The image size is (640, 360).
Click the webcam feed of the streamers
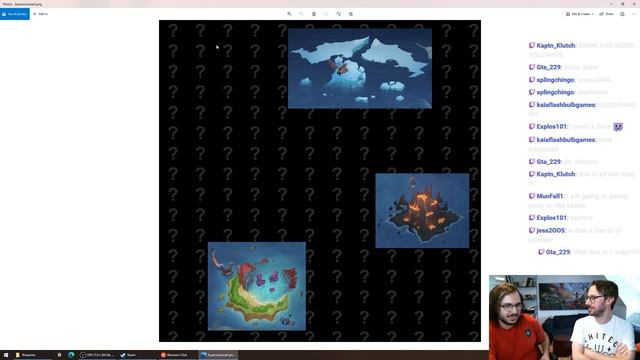(564, 317)
